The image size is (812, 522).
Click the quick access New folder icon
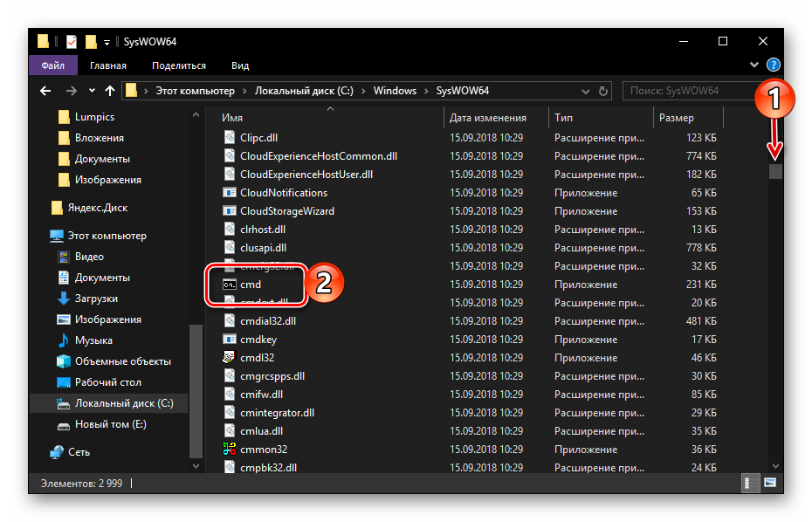click(x=91, y=41)
